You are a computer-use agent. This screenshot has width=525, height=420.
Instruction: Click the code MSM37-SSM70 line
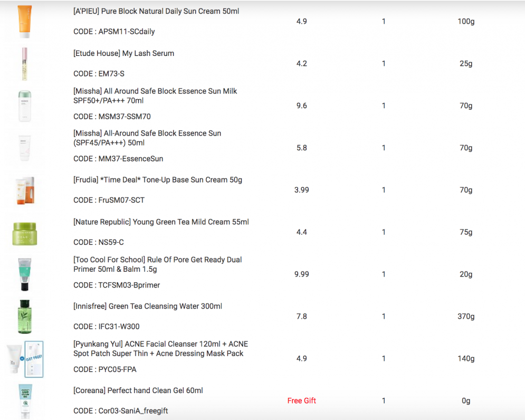pos(112,117)
